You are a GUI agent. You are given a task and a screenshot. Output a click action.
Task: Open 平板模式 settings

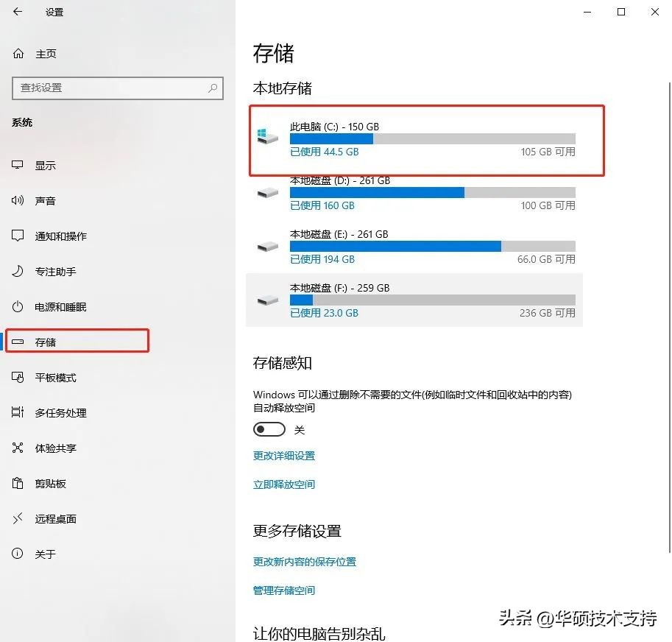coord(46,377)
